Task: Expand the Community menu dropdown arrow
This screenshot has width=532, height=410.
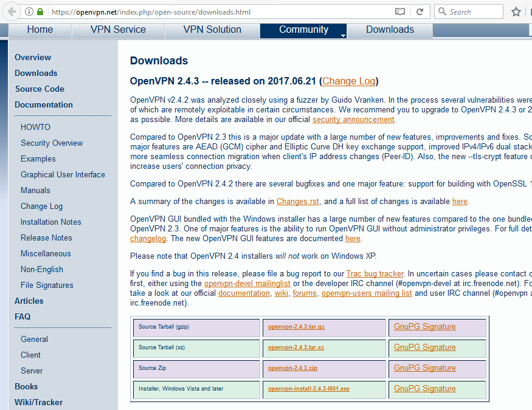Action: tap(343, 35)
